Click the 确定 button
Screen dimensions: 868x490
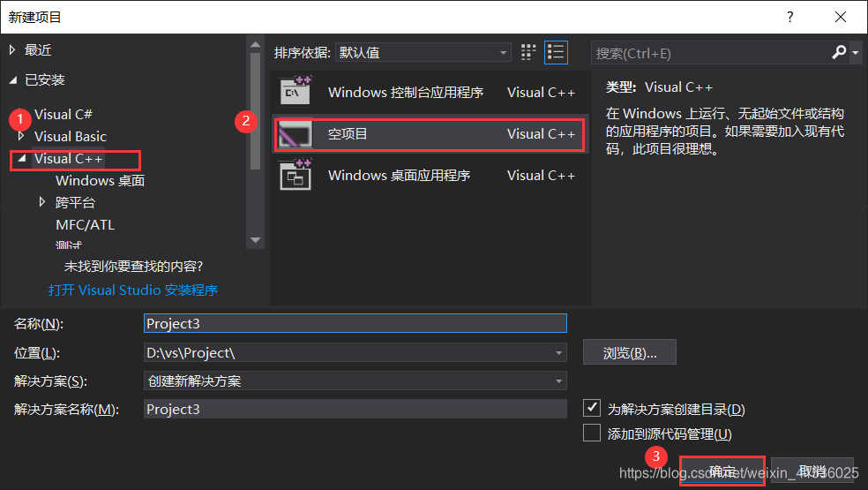point(722,471)
